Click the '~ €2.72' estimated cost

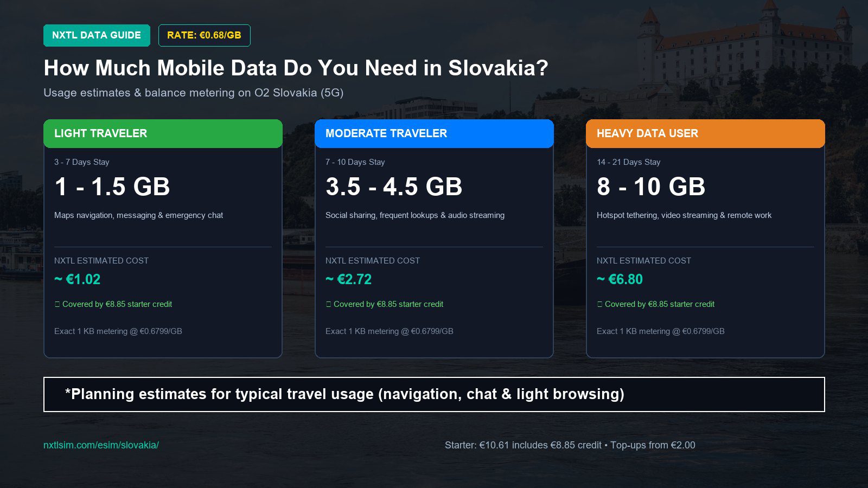(x=348, y=279)
